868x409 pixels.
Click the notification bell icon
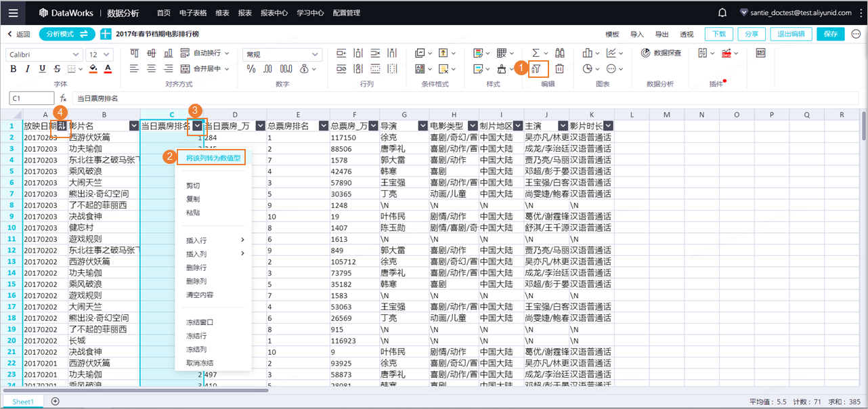coord(722,12)
